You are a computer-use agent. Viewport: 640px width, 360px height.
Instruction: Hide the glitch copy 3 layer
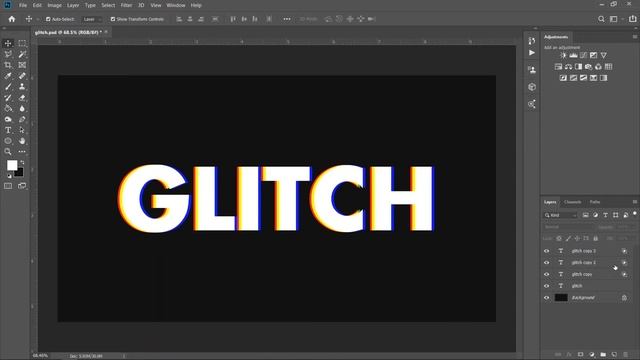[x=547, y=251]
